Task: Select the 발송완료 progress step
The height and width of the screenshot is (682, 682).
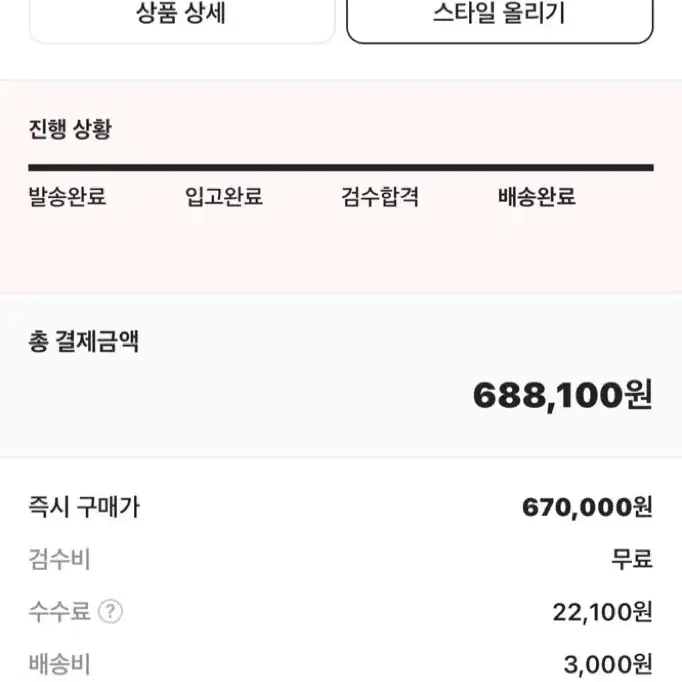Action: [67, 197]
